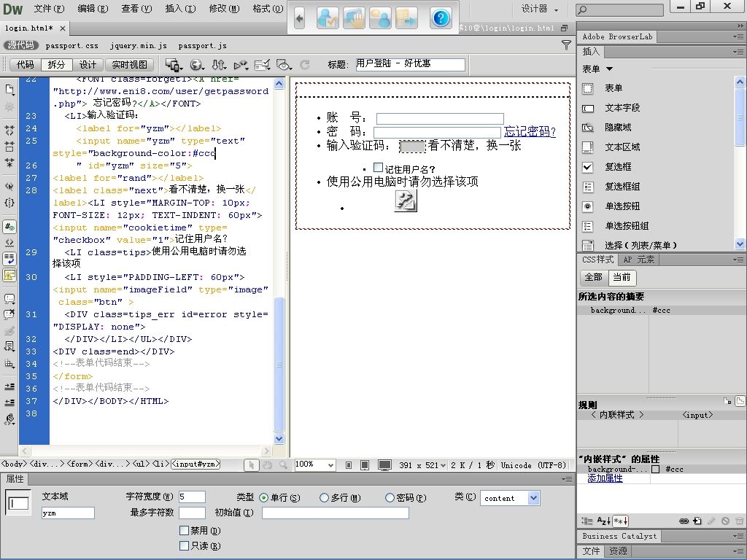This screenshot has height=560, width=747.
Task: Switch to 代码 view
Action: pos(26,65)
